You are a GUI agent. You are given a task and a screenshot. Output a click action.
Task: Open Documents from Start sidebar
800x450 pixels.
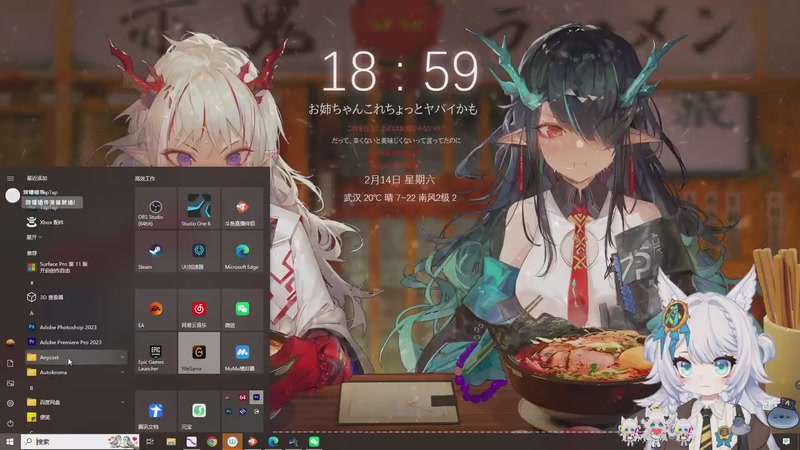[10, 363]
